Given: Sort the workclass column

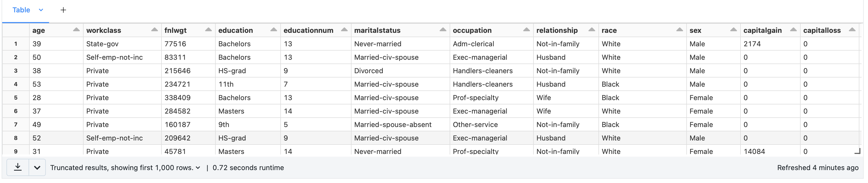Looking at the screenshot, I should click(x=154, y=30).
